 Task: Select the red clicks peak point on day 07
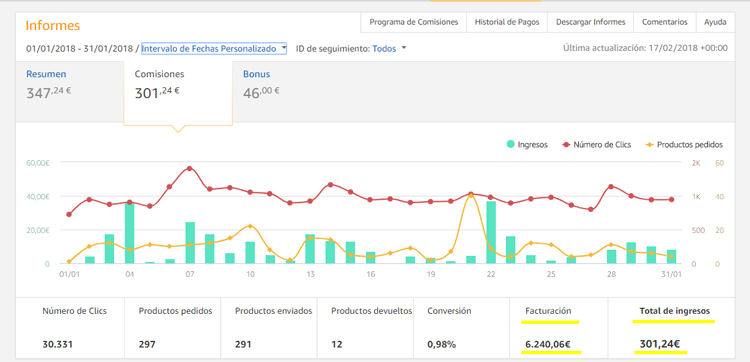click(x=189, y=168)
